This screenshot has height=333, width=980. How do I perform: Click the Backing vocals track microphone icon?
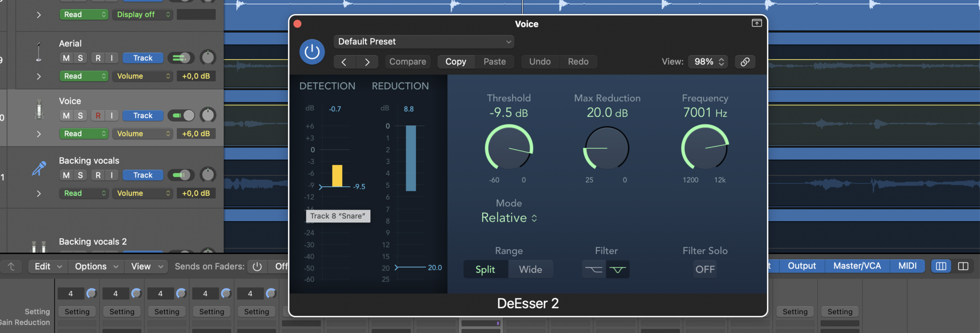click(39, 168)
